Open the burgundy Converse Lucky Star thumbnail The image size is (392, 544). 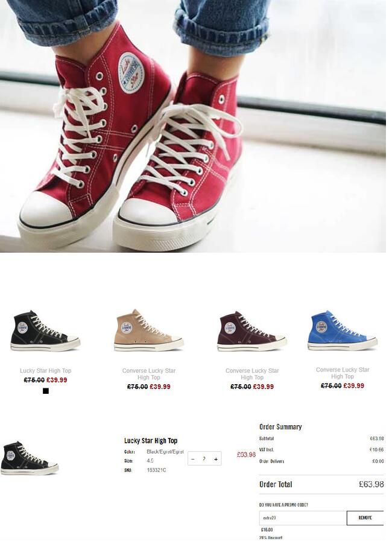coord(252,331)
